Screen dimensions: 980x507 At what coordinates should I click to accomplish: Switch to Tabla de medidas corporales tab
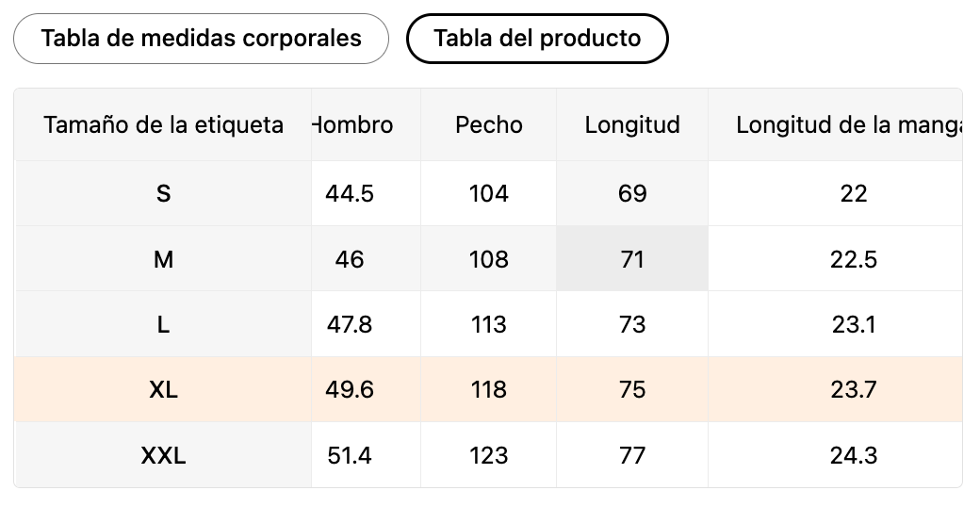click(201, 39)
